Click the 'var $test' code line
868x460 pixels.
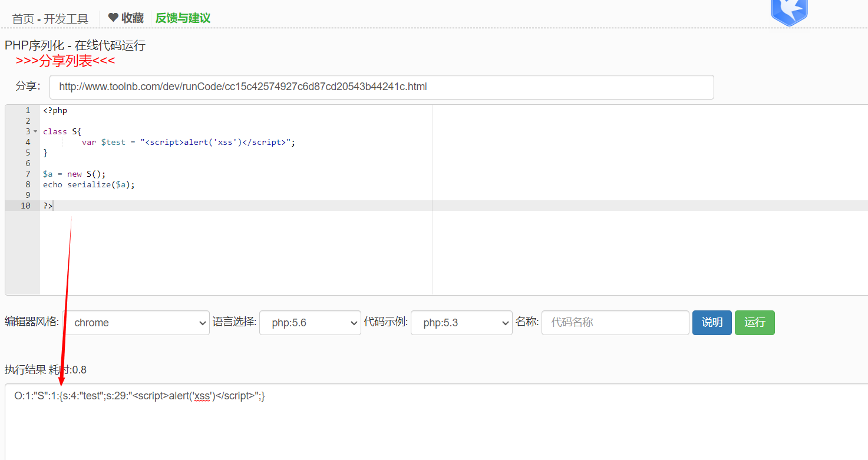pos(189,142)
